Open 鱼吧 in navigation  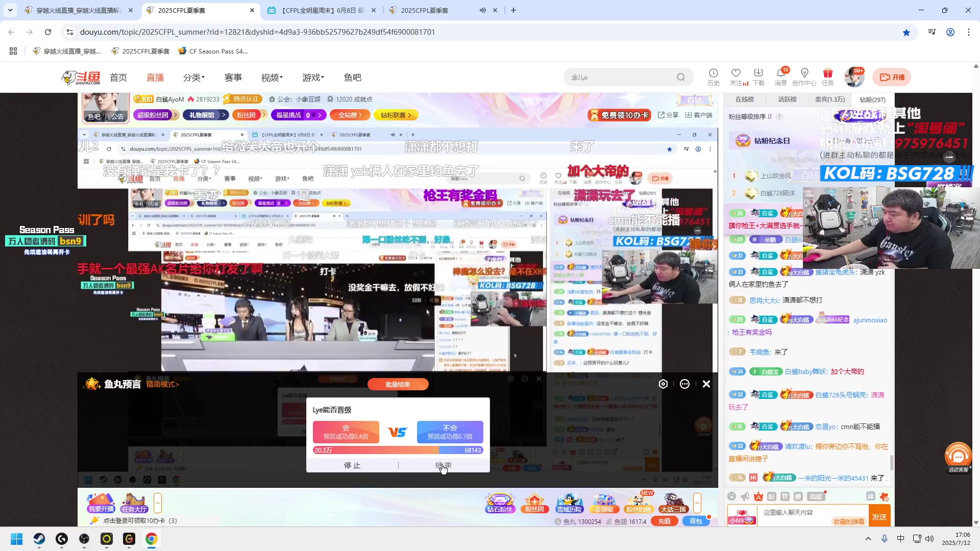(353, 78)
